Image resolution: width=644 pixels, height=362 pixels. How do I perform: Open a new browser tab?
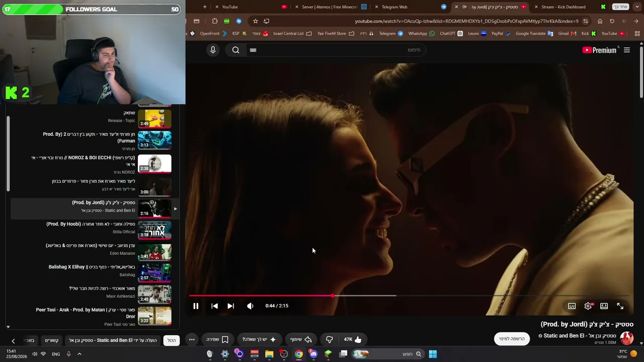click(x=205, y=7)
